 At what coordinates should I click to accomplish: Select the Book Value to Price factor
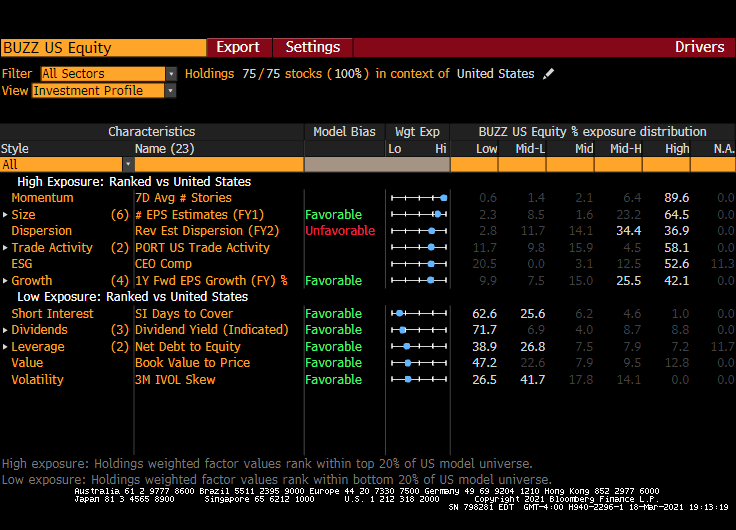click(x=192, y=363)
